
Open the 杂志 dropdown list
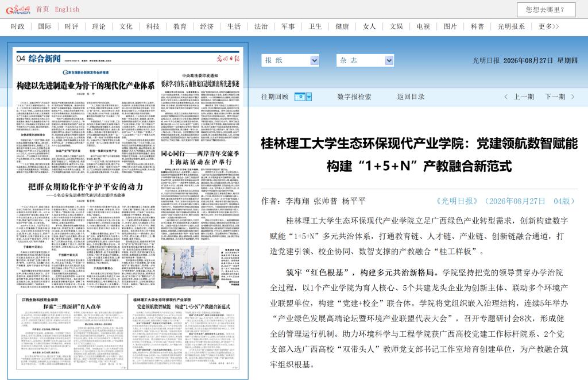pos(365,60)
